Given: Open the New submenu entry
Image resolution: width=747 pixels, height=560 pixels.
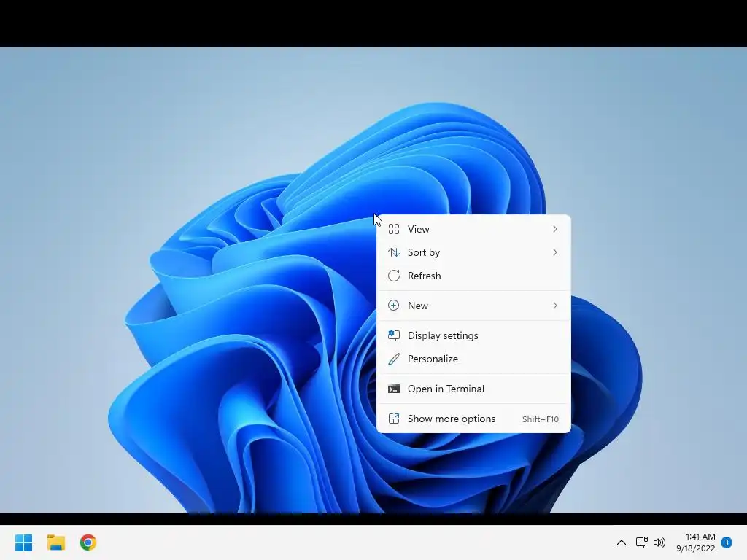Looking at the screenshot, I should coord(473,306).
